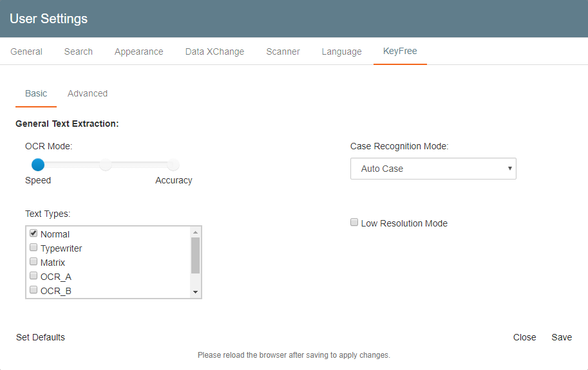Switch to the Advanced sub-tab
The height and width of the screenshot is (370, 588).
click(x=88, y=93)
